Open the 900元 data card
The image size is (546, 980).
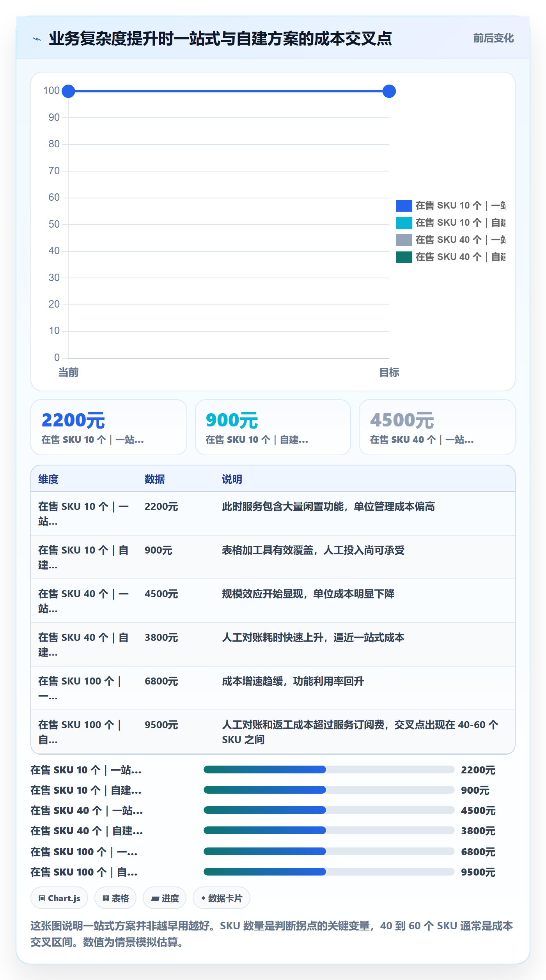273,427
